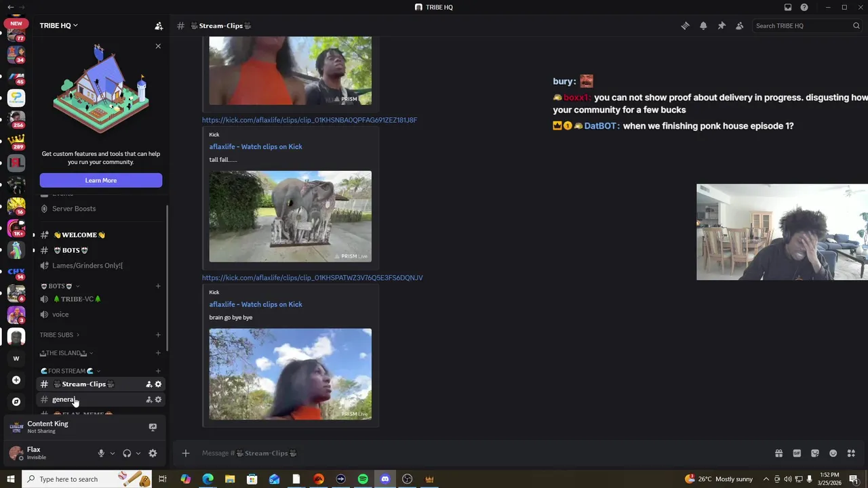Create invite for general channel
868x488 pixels.
coord(149,400)
